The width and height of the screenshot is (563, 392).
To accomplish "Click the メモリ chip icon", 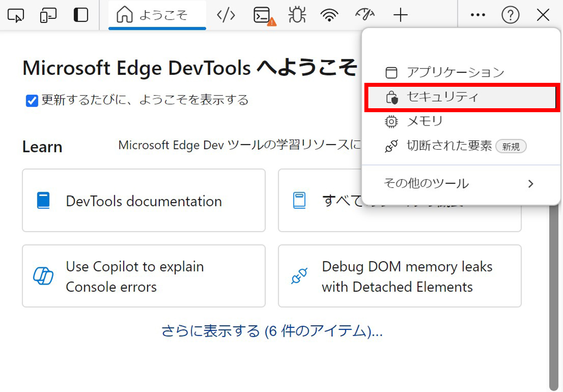I will [x=391, y=122].
